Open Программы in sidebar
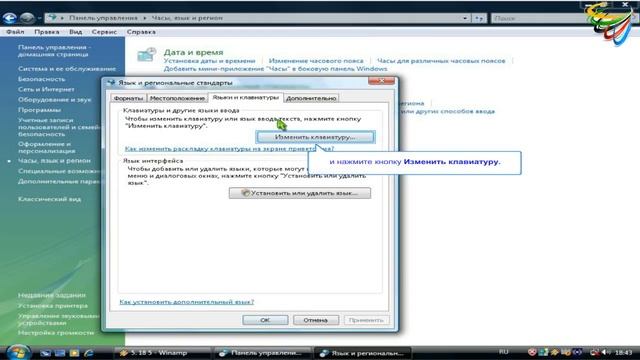The image size is (640, 360). (39, 110)
